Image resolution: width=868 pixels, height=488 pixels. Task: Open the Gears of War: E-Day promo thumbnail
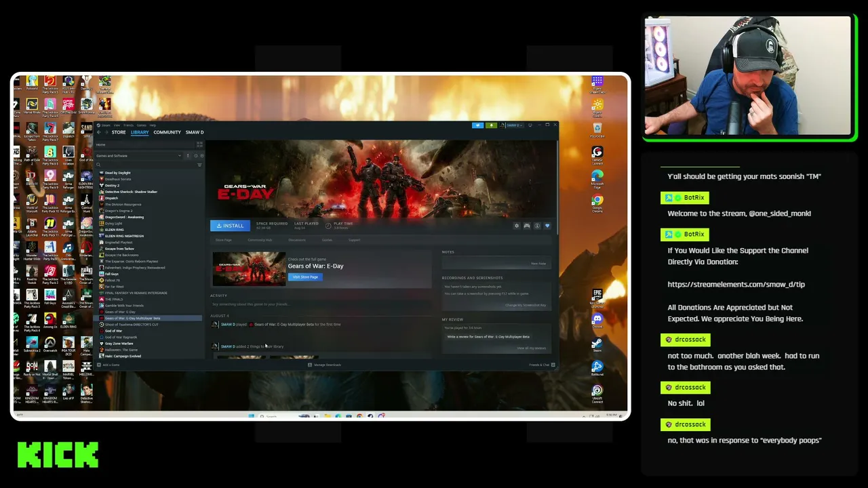[249, 269]
